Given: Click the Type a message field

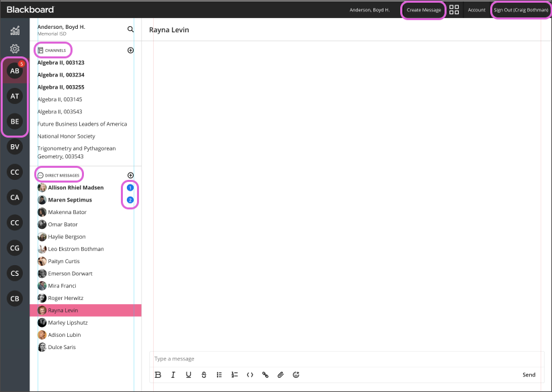Looking at the screenshot, I should (347, 358).
